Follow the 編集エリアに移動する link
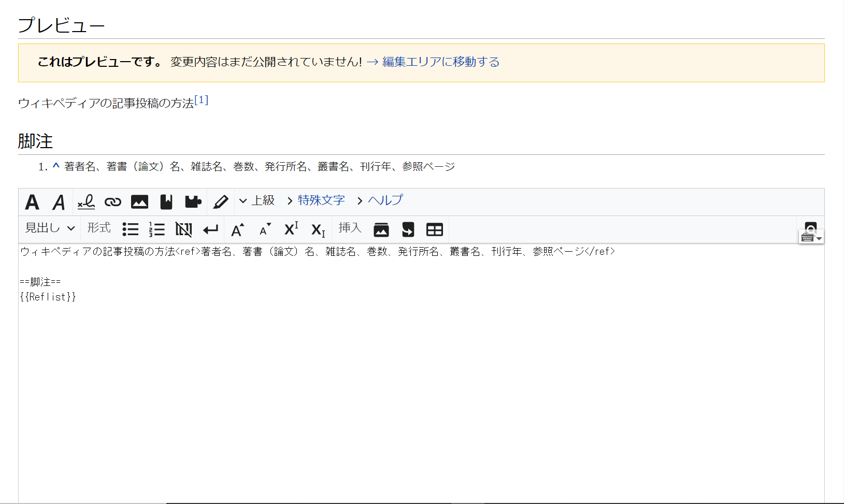Screen dimensions: 844x504 440,62
